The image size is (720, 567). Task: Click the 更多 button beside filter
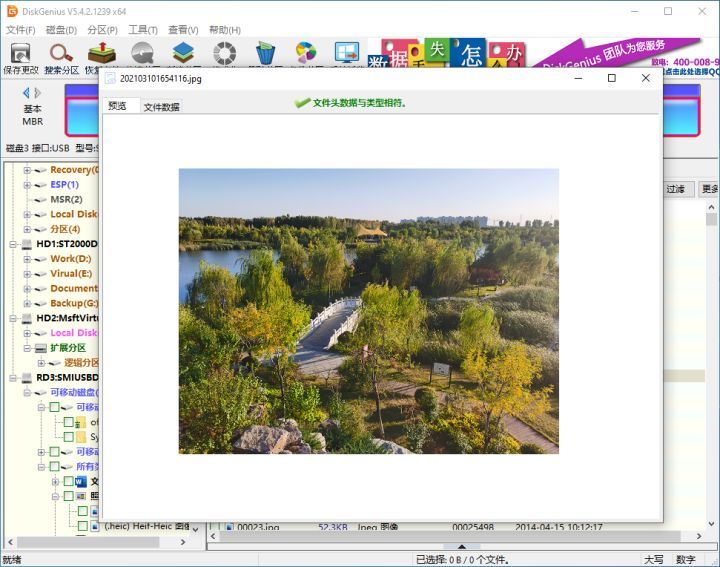[709, 189]
